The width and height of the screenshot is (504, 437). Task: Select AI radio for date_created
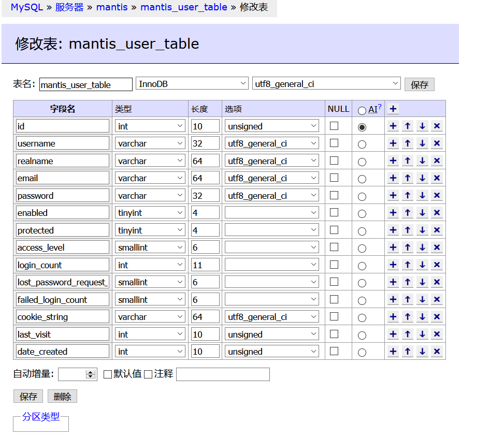pos(362,353)
